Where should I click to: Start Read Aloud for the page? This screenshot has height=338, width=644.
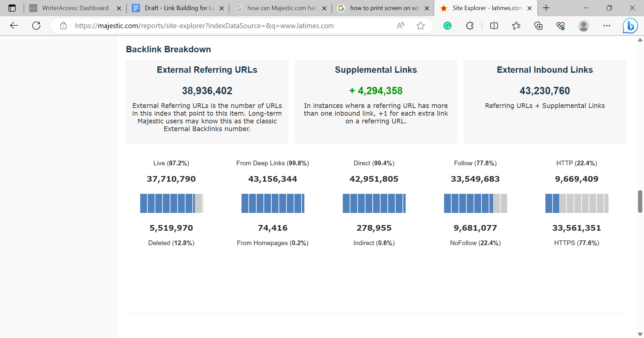(401, 25)
